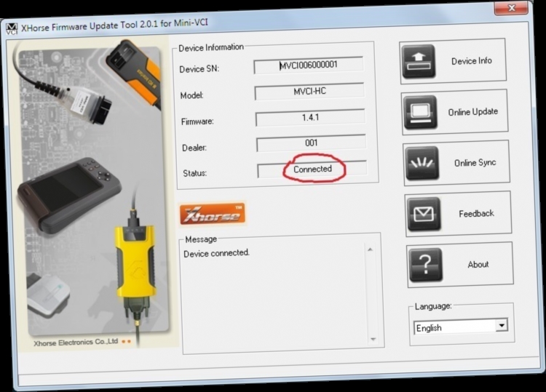Viewport: 546px width, 392px height.
Task: Click the About question mark icon
Action: click(426, 265)
